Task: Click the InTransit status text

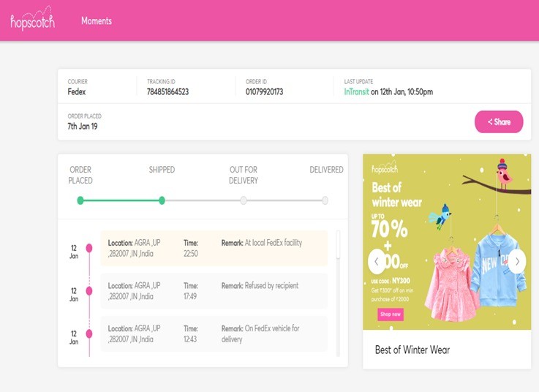Action: tap(356, 92)
